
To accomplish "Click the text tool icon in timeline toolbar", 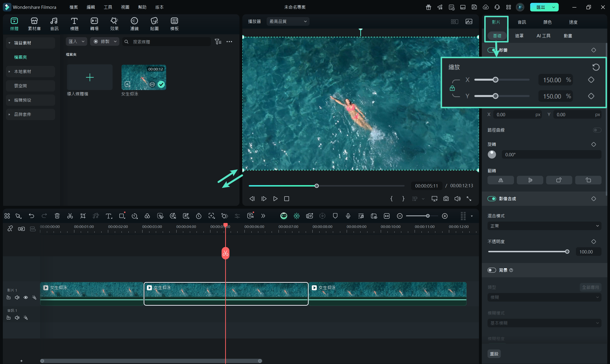I will click(x=109, y=216).
